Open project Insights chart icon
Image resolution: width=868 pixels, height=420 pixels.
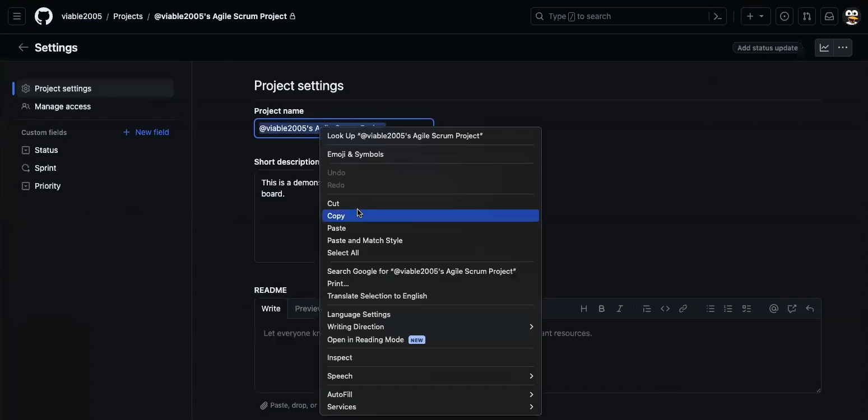(824, 48)
